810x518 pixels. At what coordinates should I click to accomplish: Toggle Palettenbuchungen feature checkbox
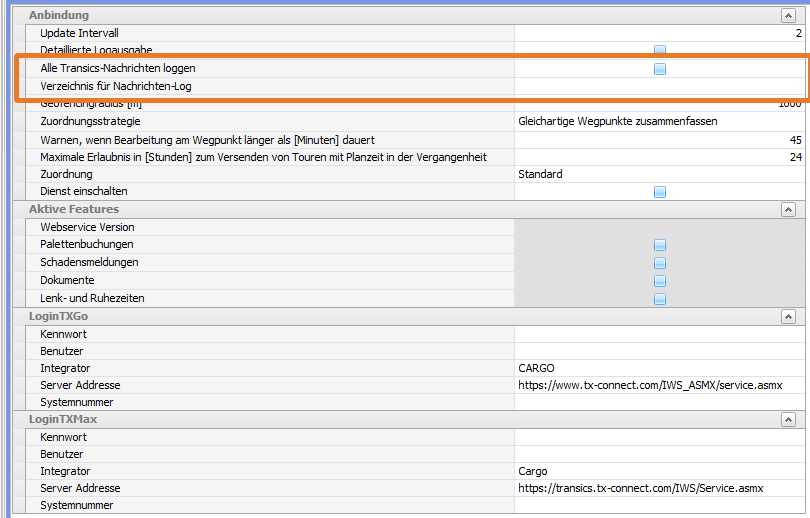coord(660,245)
